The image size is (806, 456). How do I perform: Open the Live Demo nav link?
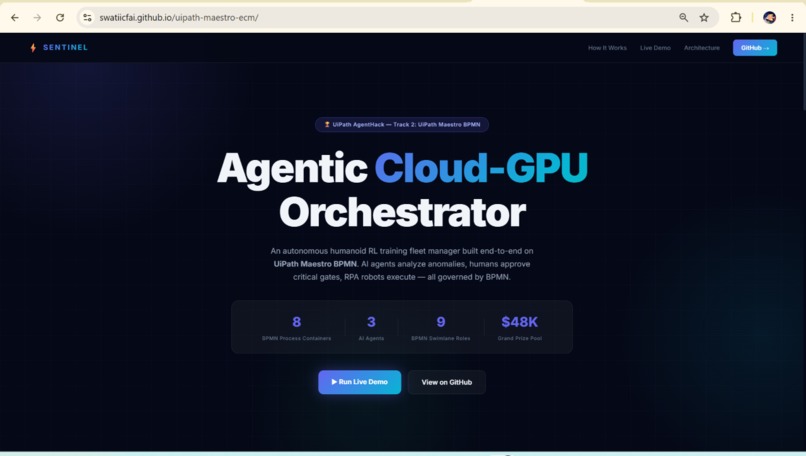point(655,48)
